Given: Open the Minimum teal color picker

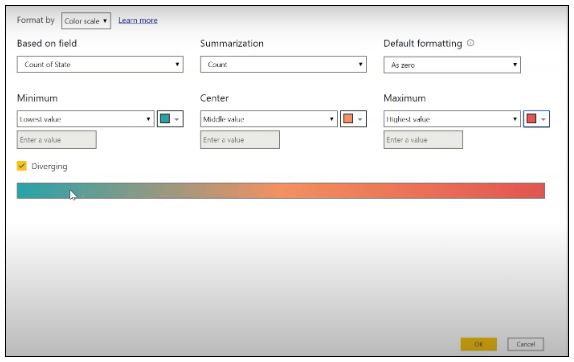Looking at the screenshot, I should point(170,119).
